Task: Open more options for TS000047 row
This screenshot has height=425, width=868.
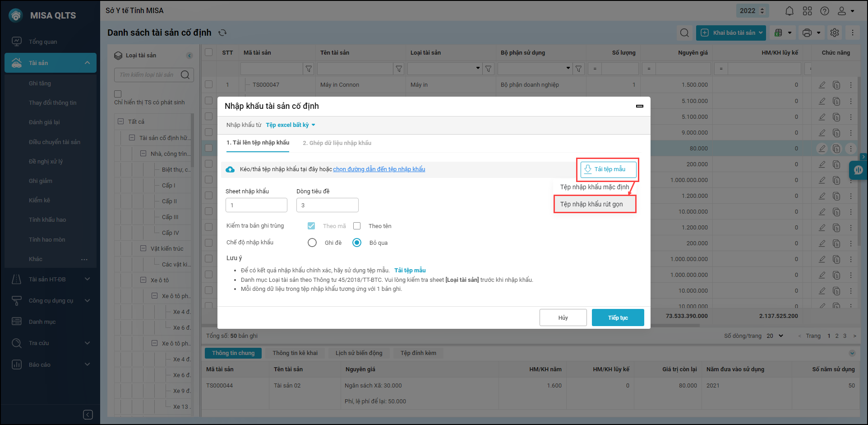Action: (851, 85)
